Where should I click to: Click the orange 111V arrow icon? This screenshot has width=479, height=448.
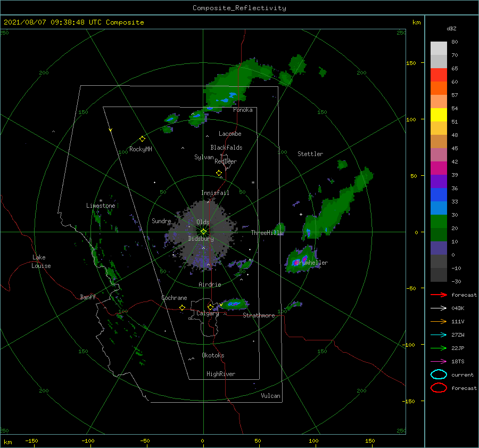pos(439,321)
